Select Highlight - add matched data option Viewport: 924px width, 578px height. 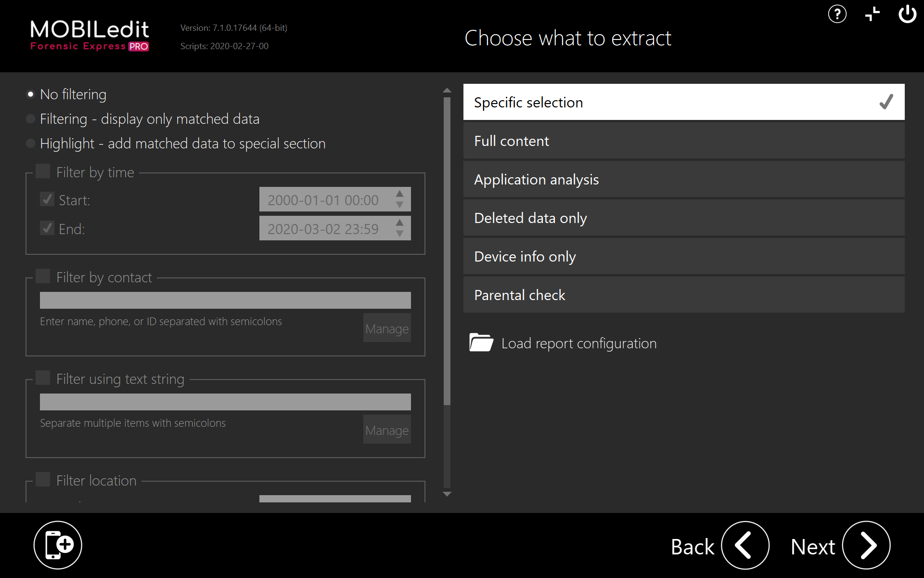(31, 144)
